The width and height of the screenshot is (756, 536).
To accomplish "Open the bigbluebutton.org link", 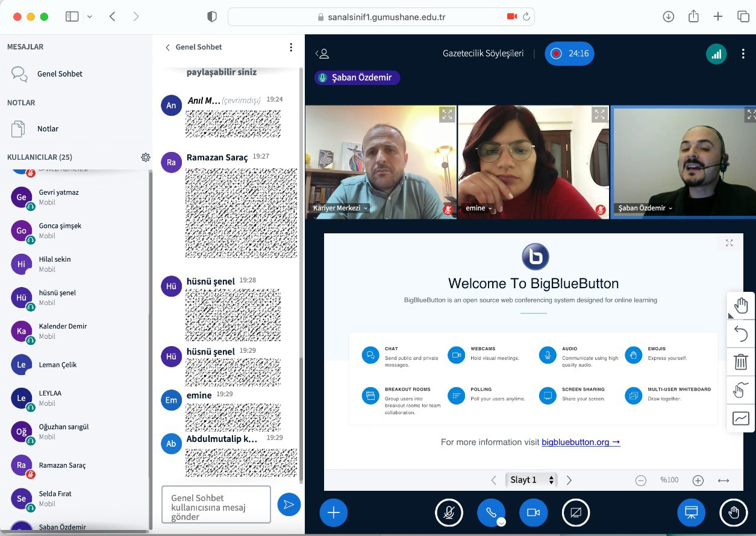I will (x=581, y=442).
